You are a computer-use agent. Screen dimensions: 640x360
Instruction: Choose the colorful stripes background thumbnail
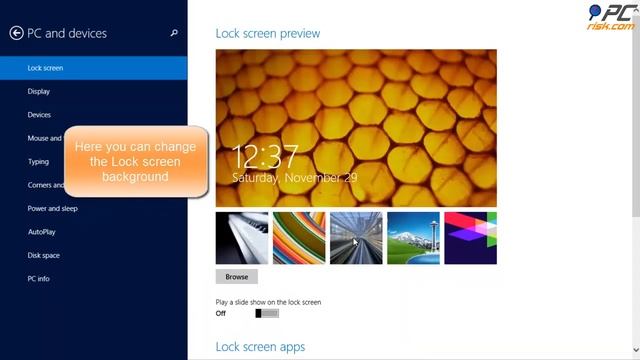299,238
